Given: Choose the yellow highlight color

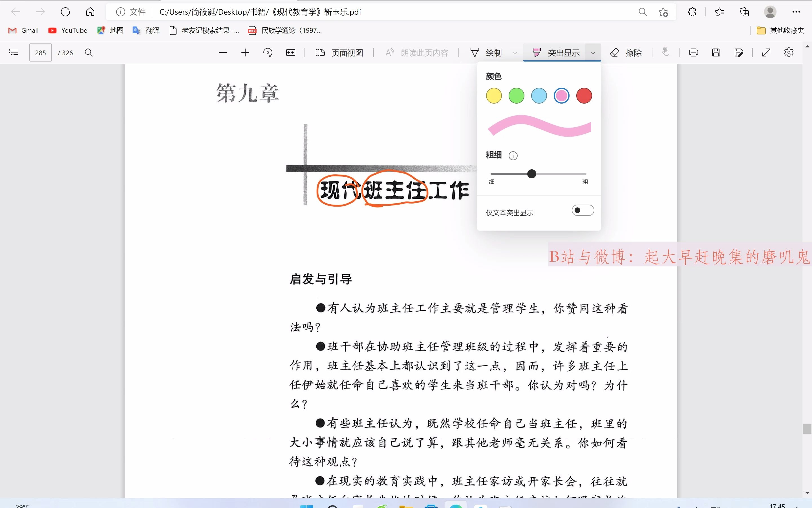Looking at the screenshot, I should (x=494, y=96).
